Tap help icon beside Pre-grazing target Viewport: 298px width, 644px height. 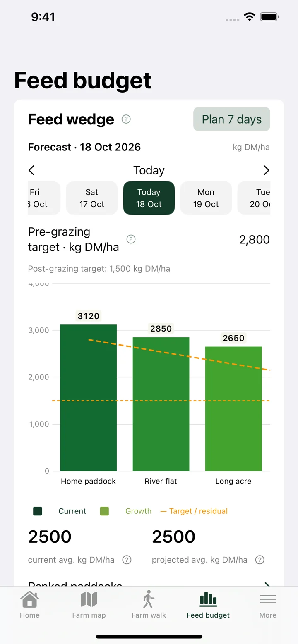pos(131,239)
